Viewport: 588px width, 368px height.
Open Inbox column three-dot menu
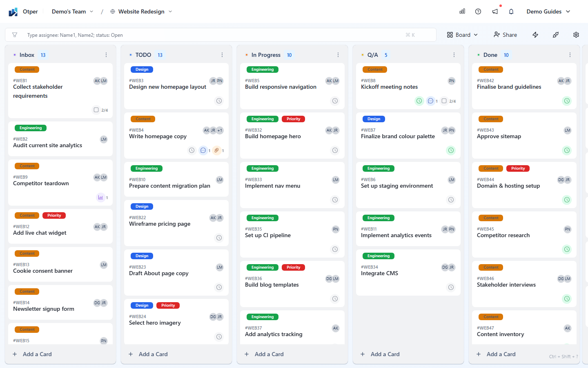(106, 55)
